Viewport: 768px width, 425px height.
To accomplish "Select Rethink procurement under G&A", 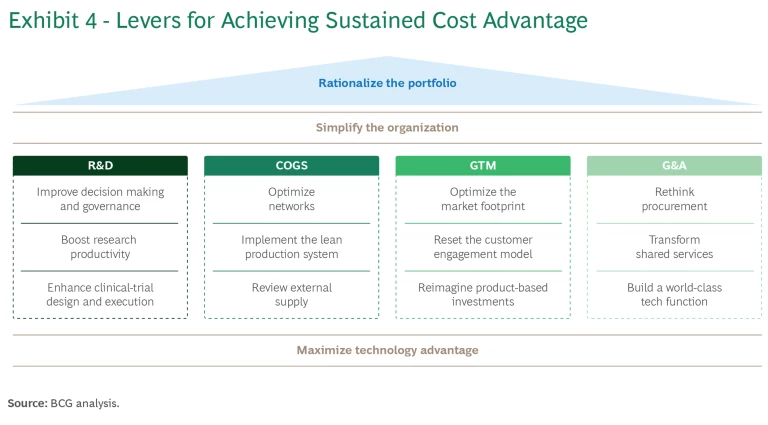I will pos(674,199).
